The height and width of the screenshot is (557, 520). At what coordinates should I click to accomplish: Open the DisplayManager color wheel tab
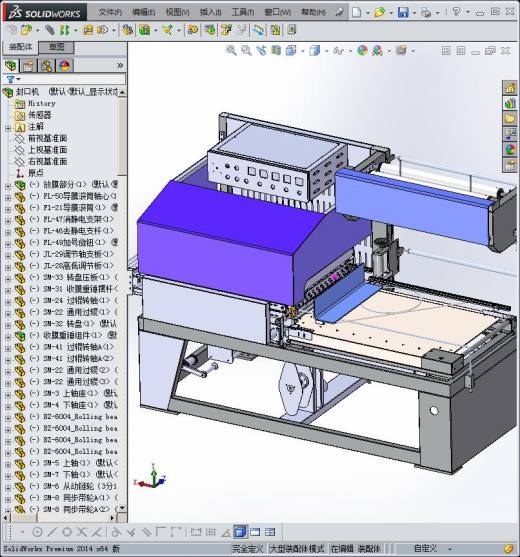(x=65, y=66)
